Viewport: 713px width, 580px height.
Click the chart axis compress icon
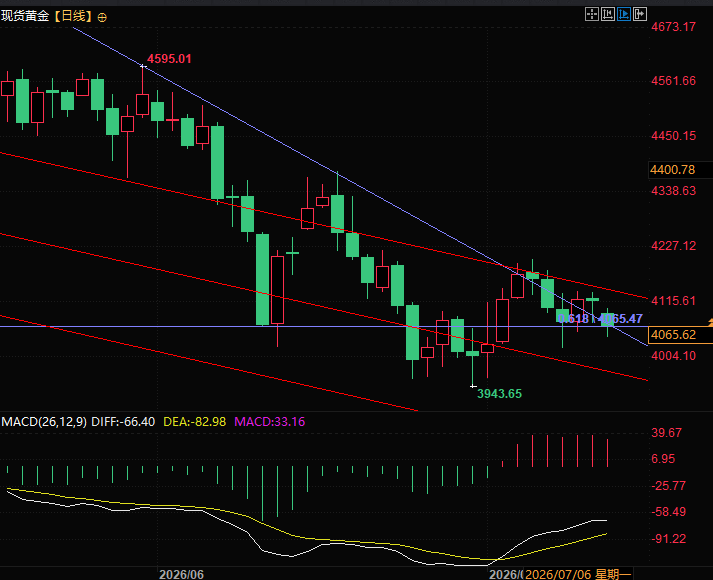(x=608, y=15)
